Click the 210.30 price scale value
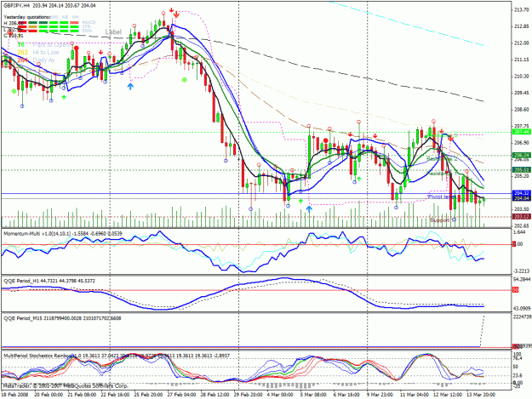 pos(522,77)
